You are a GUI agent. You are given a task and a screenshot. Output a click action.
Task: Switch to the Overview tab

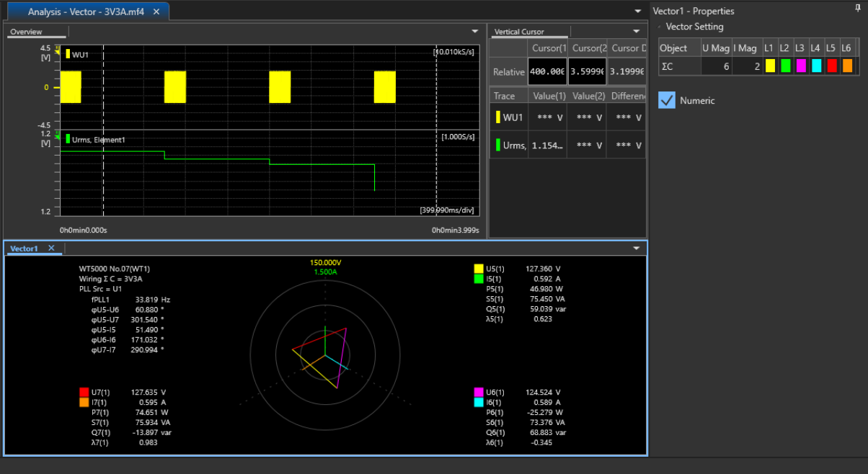pos(26,32)
